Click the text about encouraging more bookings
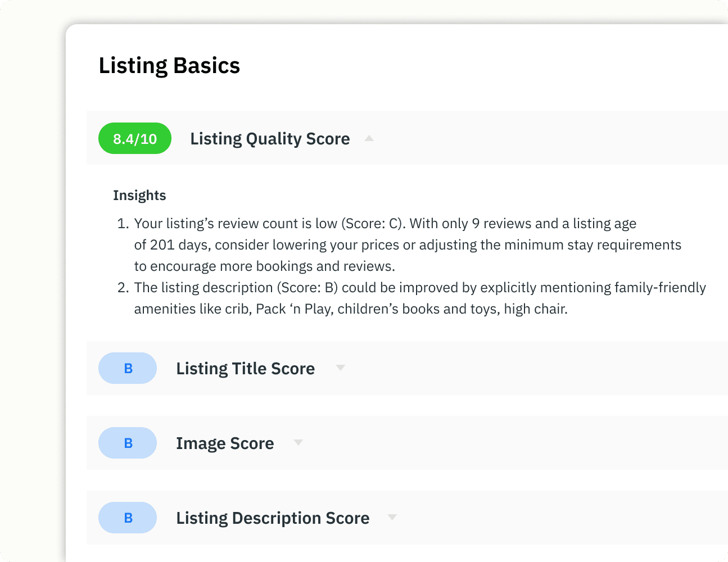The image size is (728, 562). point(264,266)
